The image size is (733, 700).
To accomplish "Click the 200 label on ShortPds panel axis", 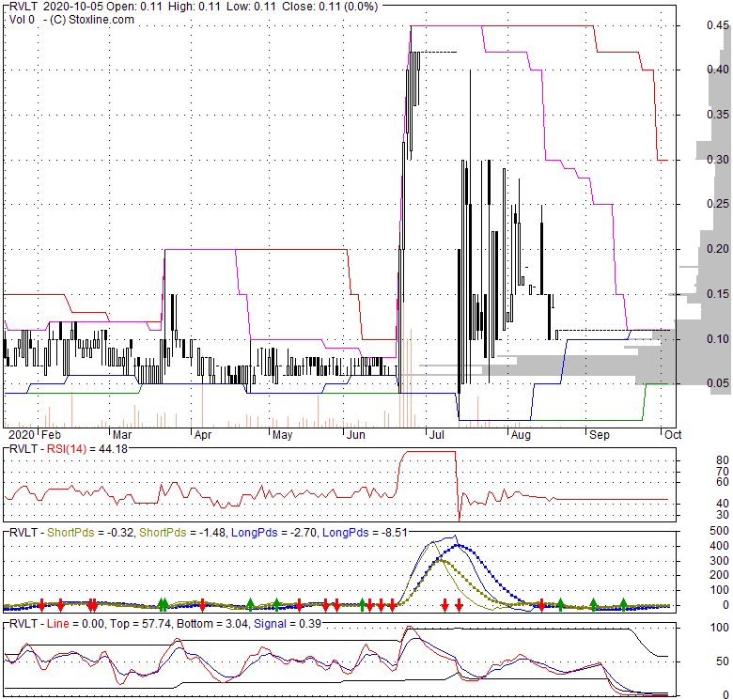I will point(719,575).
